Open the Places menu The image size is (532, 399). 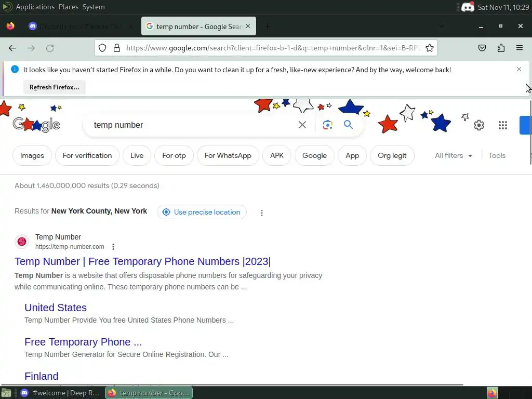pos(68,7)
